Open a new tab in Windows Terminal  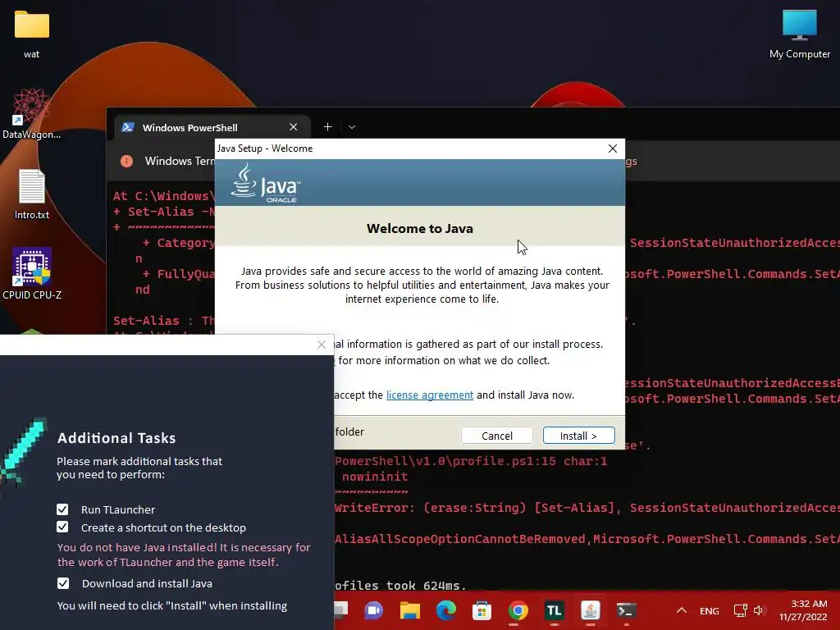click(x=328, y=127)
